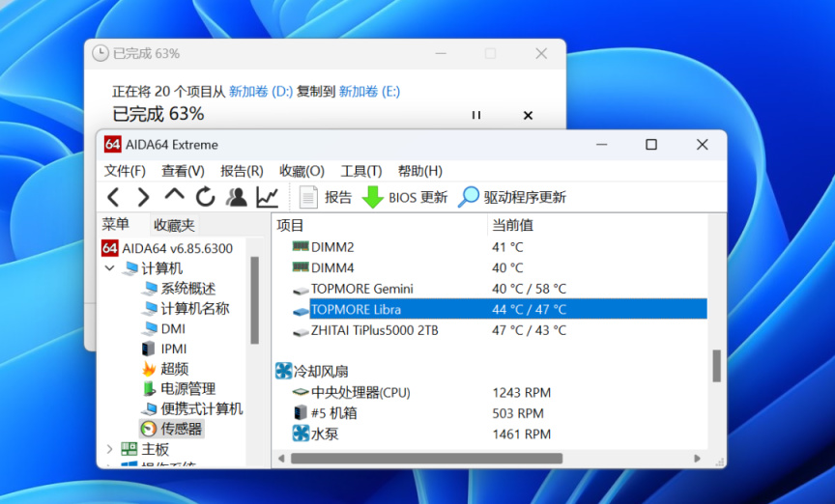Pause the file copy operation
Image resolution: width=835 pixels, height=504 pixels.
pos(476,115)
